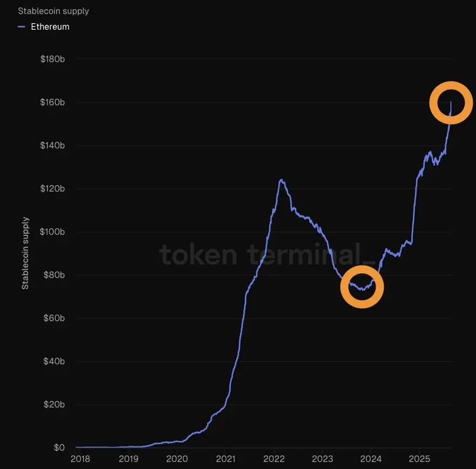Click the Ethereum legend label
Screen dimensions: 476x469
pyautogui.click(x=50, y=26)
